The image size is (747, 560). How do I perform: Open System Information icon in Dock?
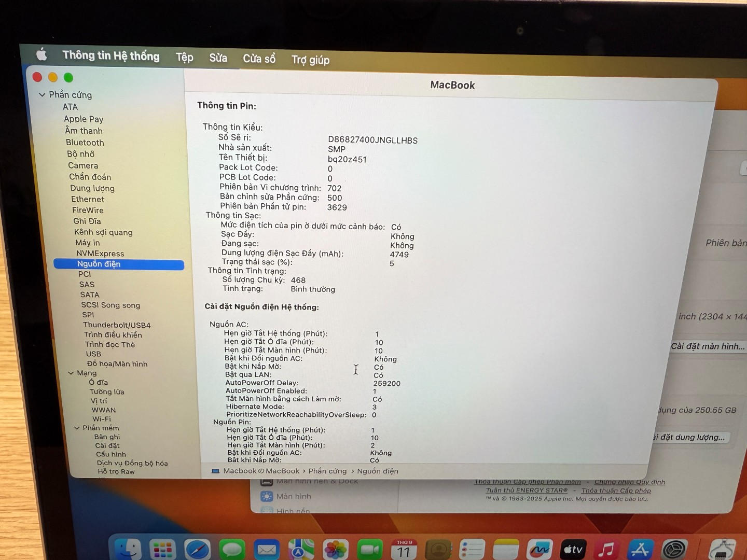(723, 551)
